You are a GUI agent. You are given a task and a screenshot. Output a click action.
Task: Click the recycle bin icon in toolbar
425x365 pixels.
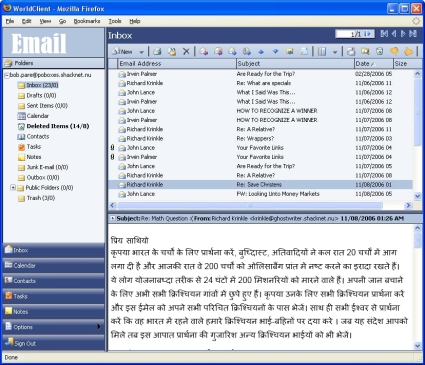pyautogui.click(x=379, y=51)
